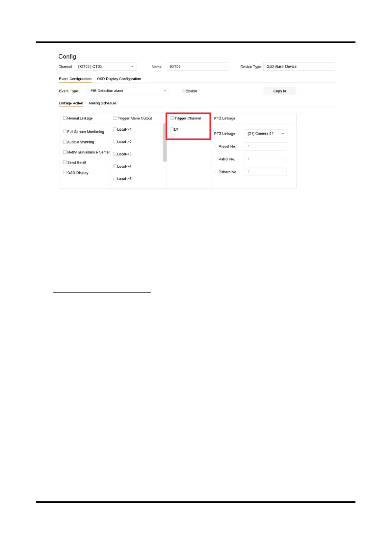Image resolution: width=392 pixels, height=554 pixels.
Task: Toggle the Enable checkbox
Action: pyautogui.click(x=183, y=91)
